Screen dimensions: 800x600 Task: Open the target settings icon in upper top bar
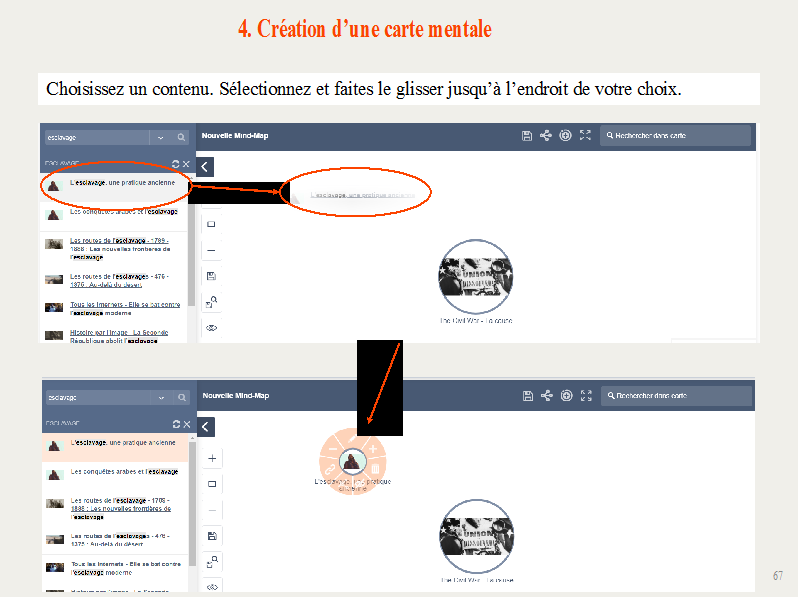pos(566,136)
